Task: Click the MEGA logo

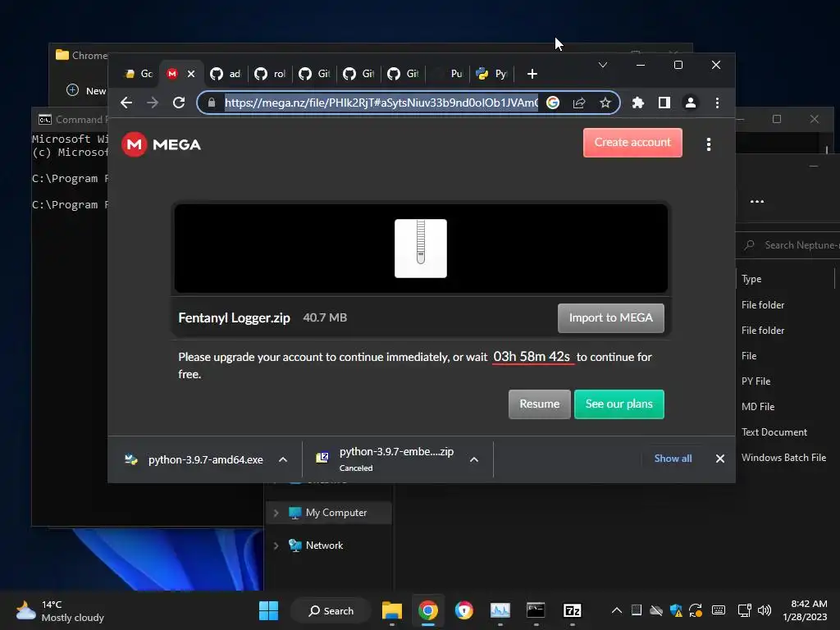Action: coord(162,144)
